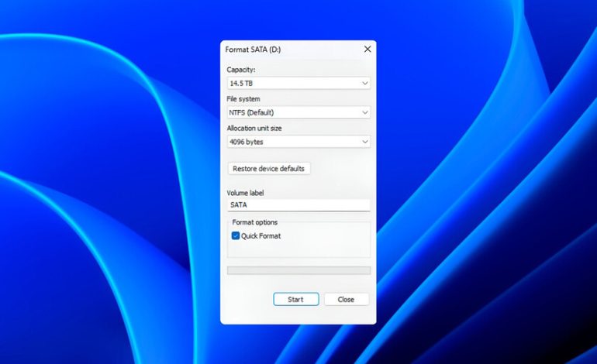The image size is (597, 364).
Task: Start formatting with the Start button
Action: coord(295,299)
